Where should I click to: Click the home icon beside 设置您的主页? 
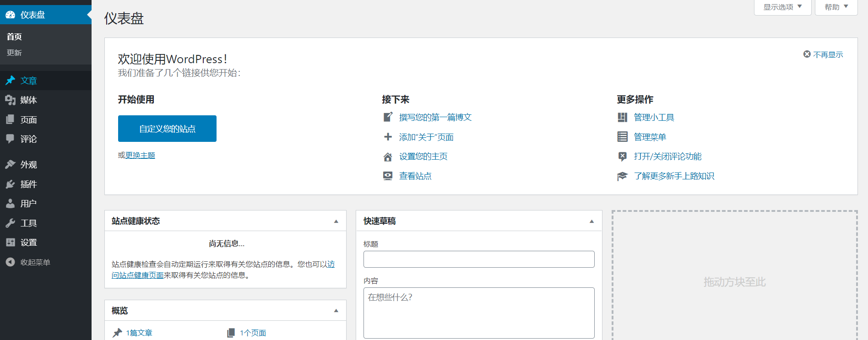(x=388, y=157)
